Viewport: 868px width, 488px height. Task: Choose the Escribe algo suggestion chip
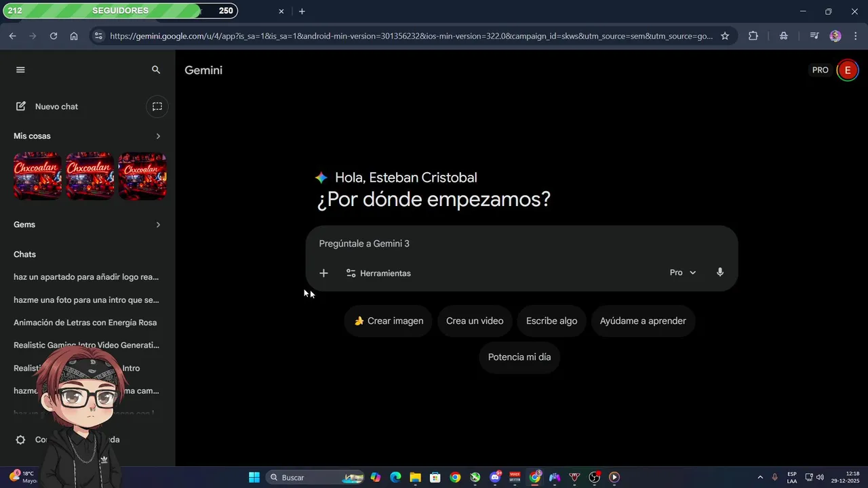[x=552, y=321]
